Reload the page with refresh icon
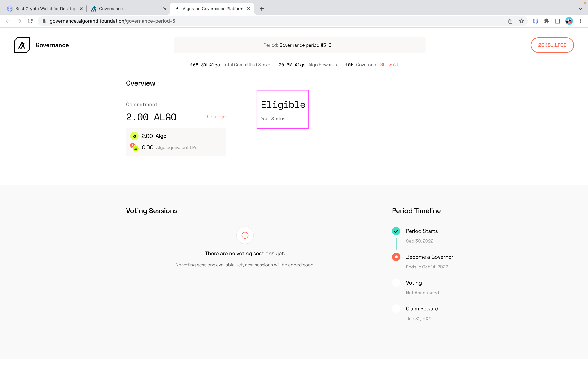Viewport: 588px width, 367px height. [30, 21]
